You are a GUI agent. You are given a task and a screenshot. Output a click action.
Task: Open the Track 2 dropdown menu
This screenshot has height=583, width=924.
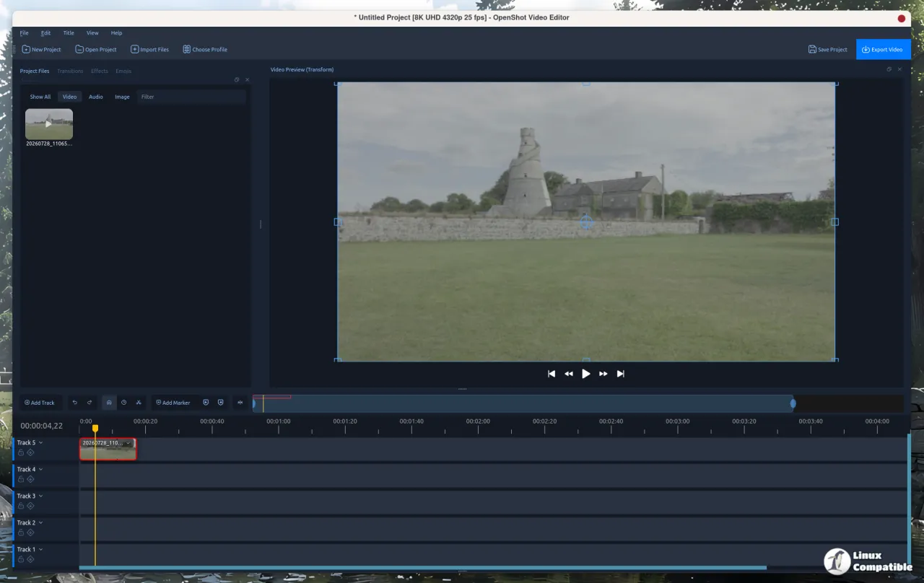click(x=40, y=522)
